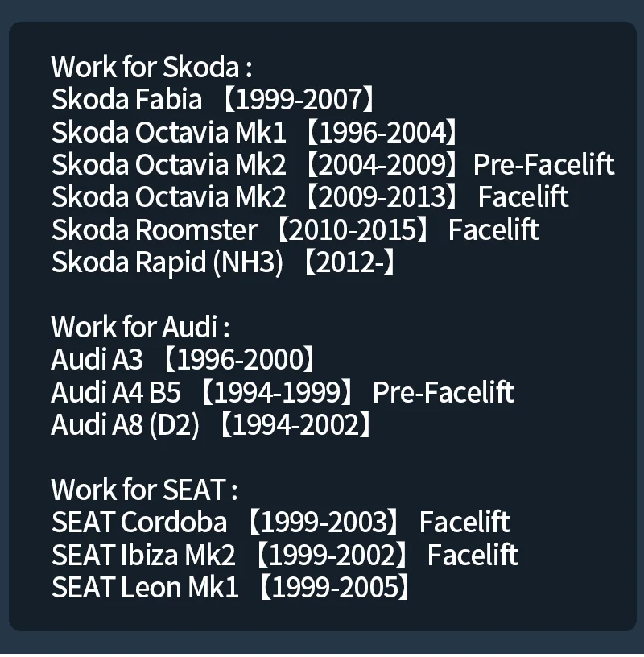Select the Skoda Roomster 2010-2015 line

pos(295,229)
